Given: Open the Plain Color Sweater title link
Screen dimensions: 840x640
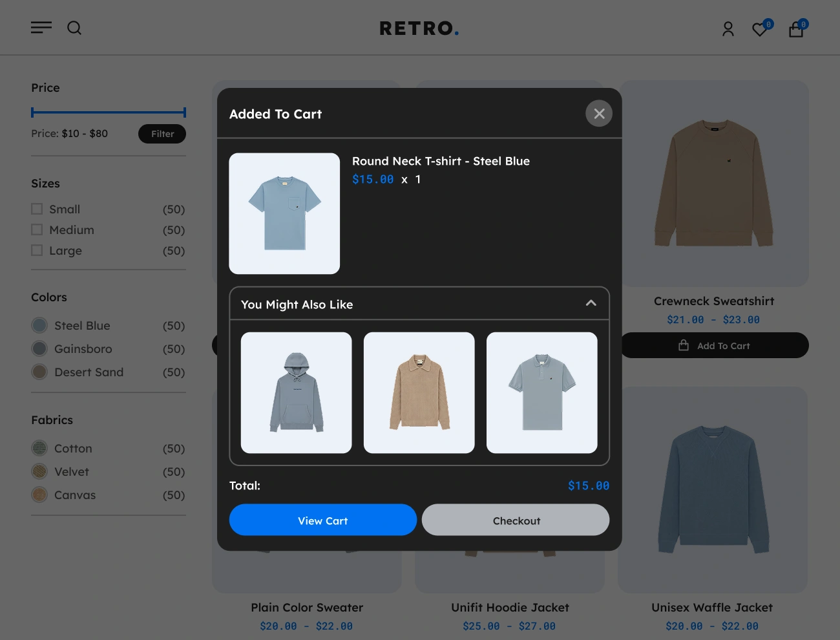Looking at the screenshot, I should pyautogui.click(x=307, y=608).
